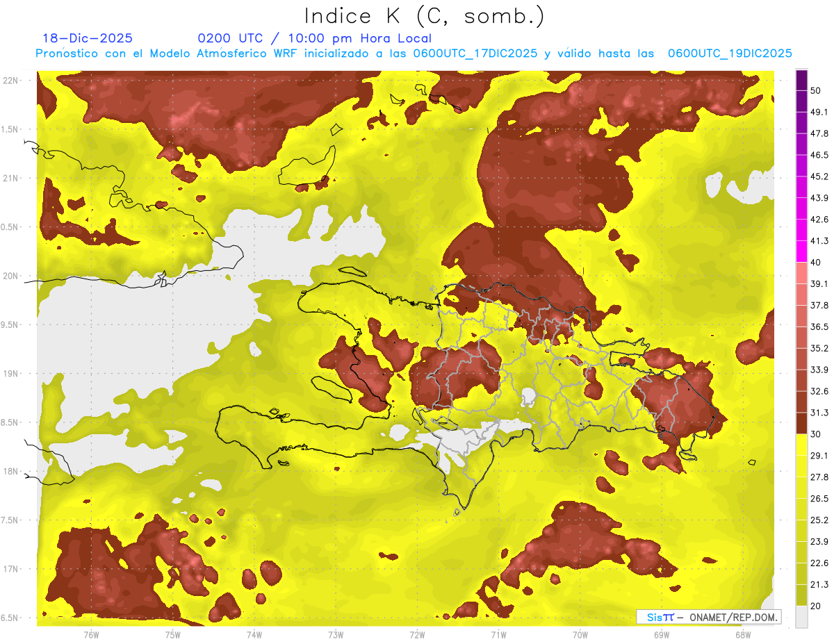The image size is (834, 644).
Task: Click the dark purple top segment of the color legend
Action: (x=801, y=81)
